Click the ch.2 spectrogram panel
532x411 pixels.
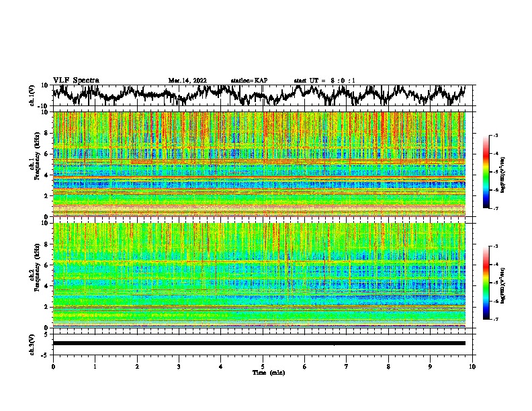(x=259, y=275)
